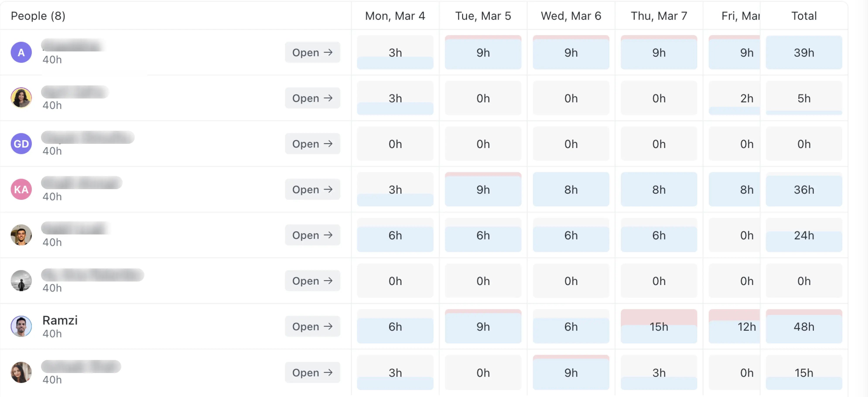The image size is (868, 397).
Task: Click the purple "A" avatar icon
Action: 21,52
